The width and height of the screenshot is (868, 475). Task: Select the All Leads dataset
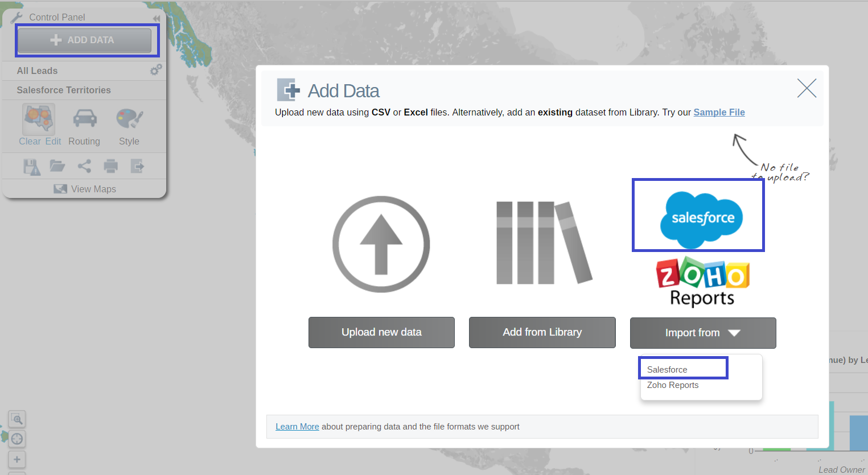[x=37, y=71]
